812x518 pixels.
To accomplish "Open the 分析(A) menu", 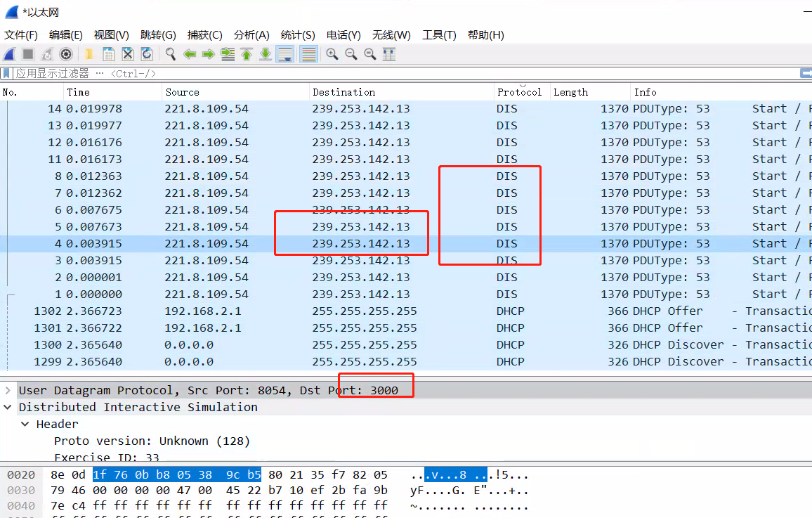I will tap(251, 35).
